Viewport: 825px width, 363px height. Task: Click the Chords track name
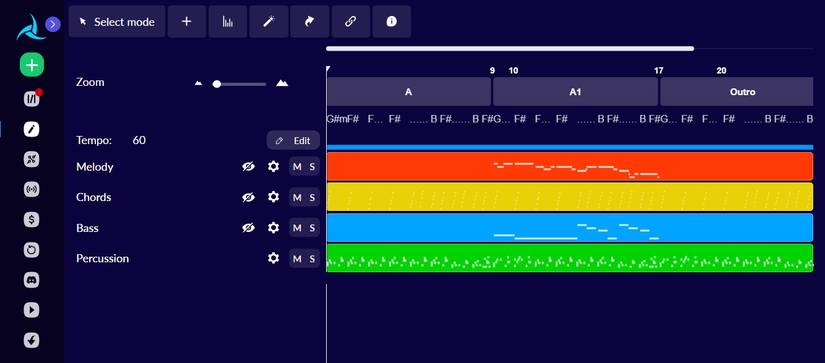[94, 197]
